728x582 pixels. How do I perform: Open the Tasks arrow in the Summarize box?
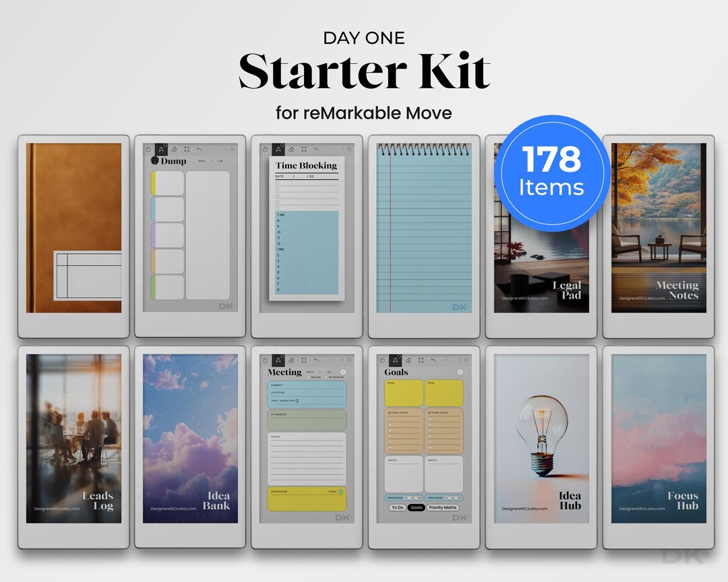pos(341,492)
